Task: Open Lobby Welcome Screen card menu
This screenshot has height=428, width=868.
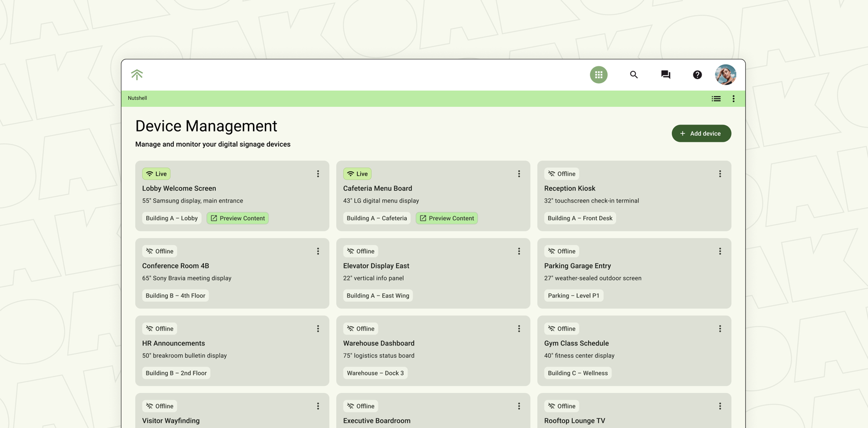Action: [x=318, y=174]
